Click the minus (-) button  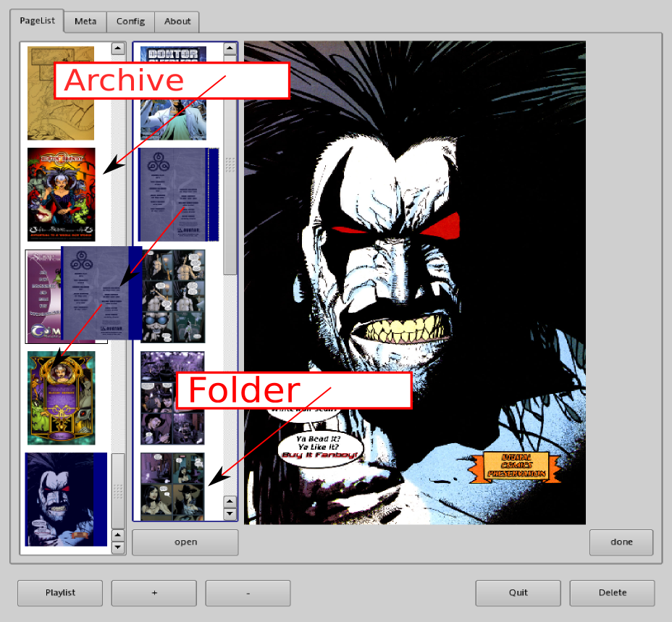(248, 593)
